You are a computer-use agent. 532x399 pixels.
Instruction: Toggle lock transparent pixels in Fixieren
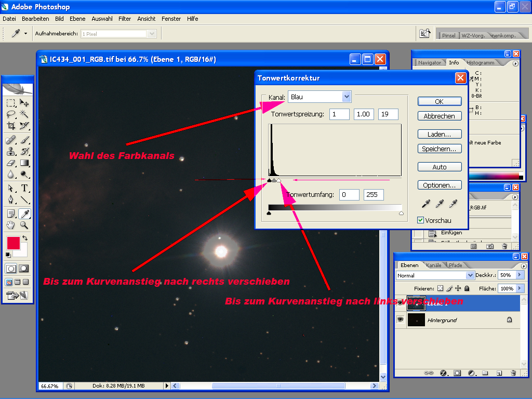coord(440,288)
